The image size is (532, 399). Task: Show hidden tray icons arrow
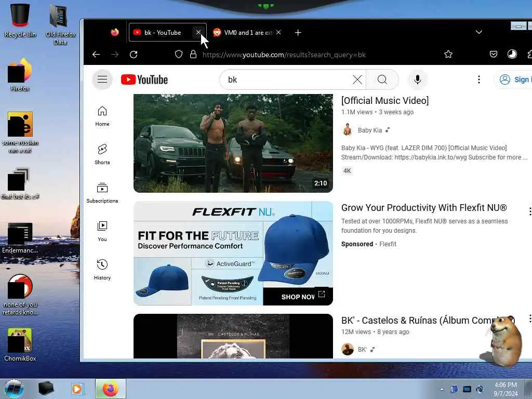tap(442, 389)
